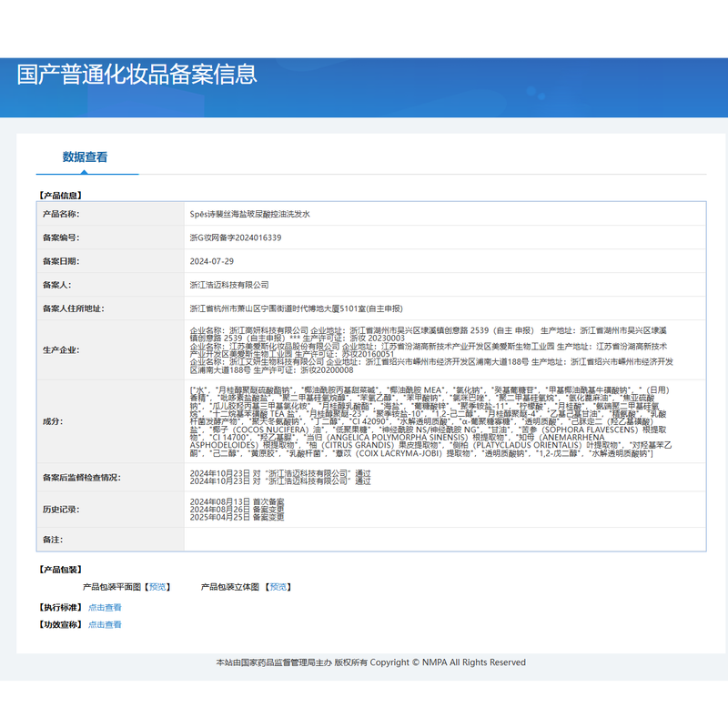Click the NMPA copyright footer text
728x728 pixels.
pos(370,662)
